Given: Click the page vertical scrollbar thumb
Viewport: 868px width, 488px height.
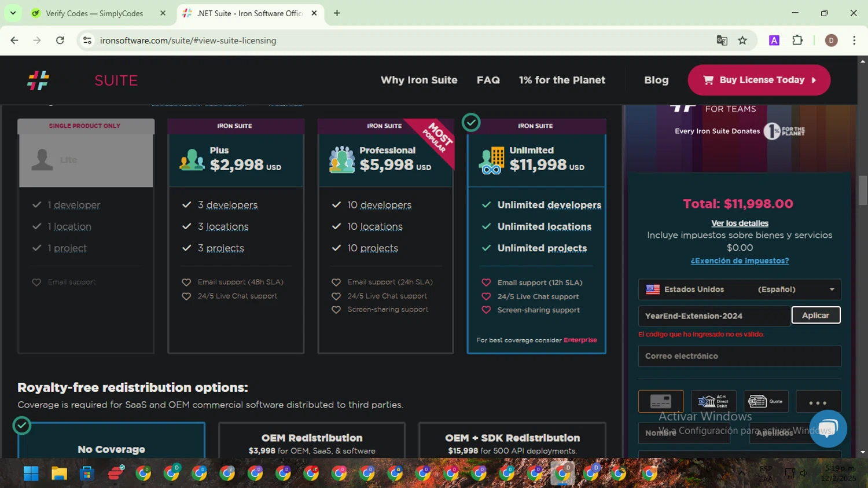Looking at the screenshot, I should [x=863, y=190].
